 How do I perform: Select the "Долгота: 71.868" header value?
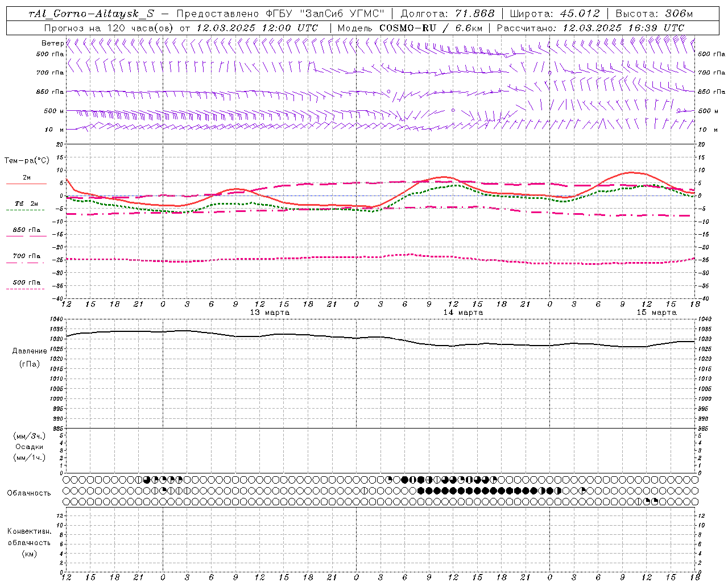[x=448, y=14]
